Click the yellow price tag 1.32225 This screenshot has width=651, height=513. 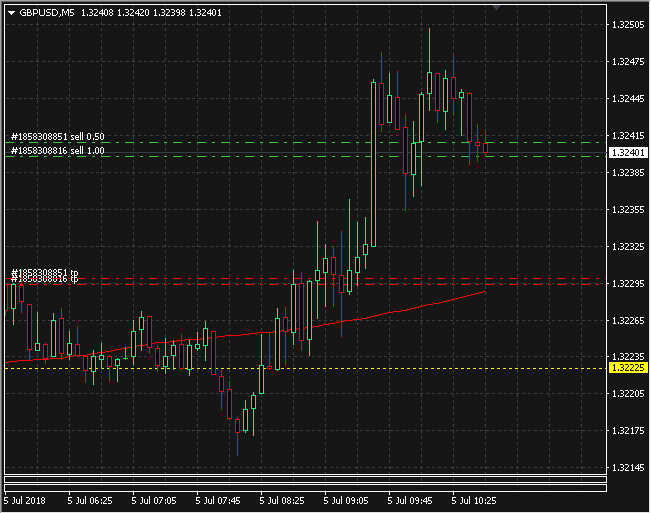coord(627,368)
